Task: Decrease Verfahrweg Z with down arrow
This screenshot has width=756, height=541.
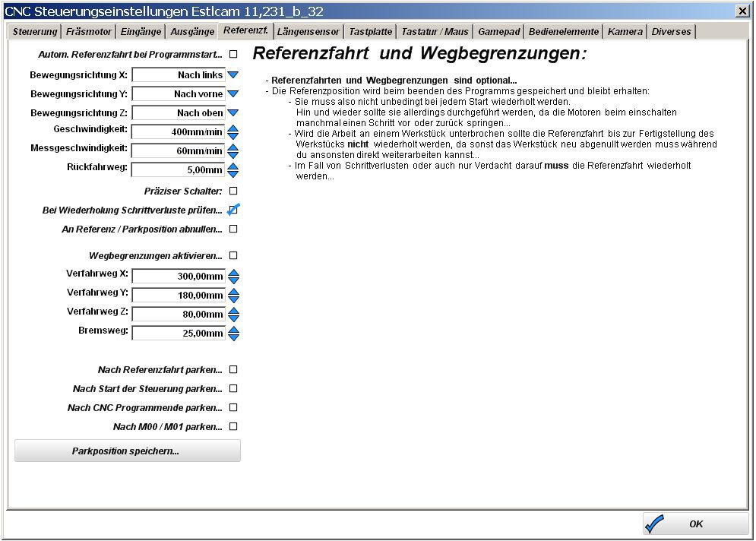Action: click(x=233, y=318)
